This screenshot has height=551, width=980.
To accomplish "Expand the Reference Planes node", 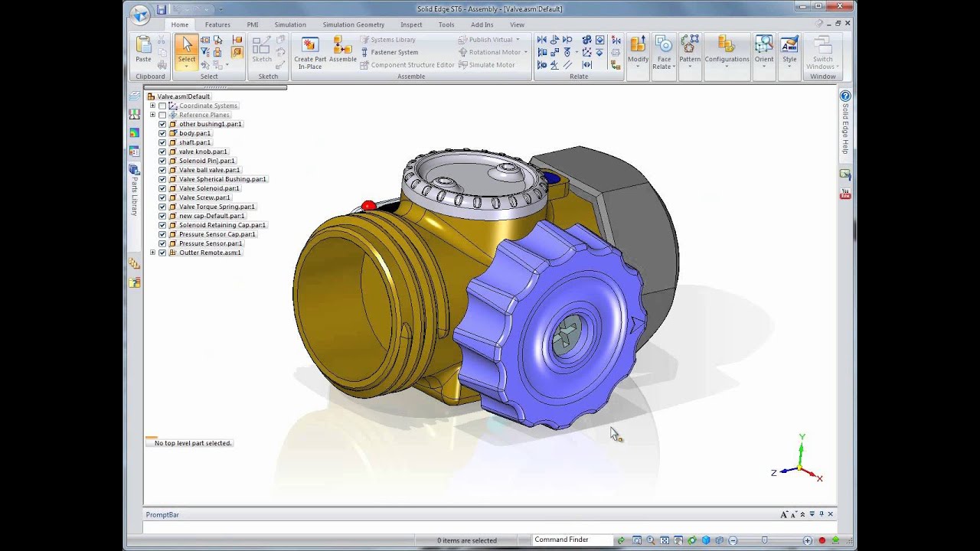I will click(x=152, y=115).
